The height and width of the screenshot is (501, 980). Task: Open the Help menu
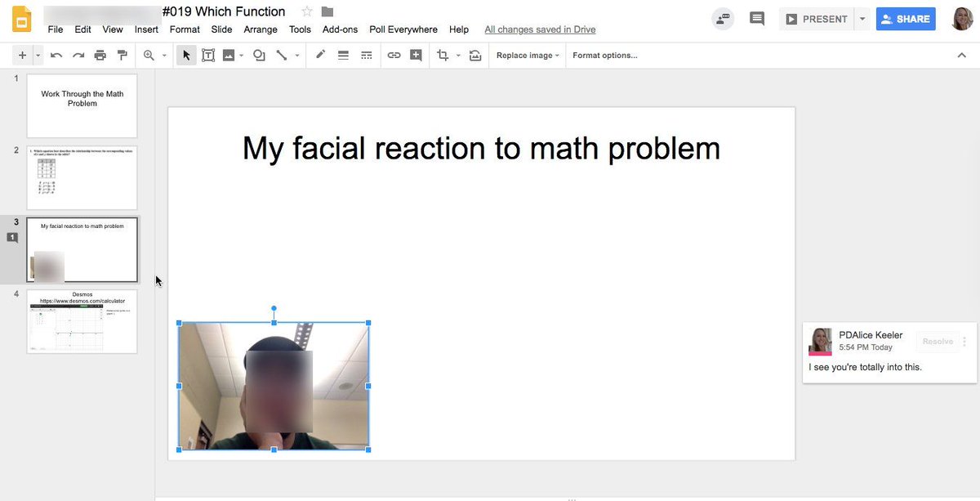(459, 29)
